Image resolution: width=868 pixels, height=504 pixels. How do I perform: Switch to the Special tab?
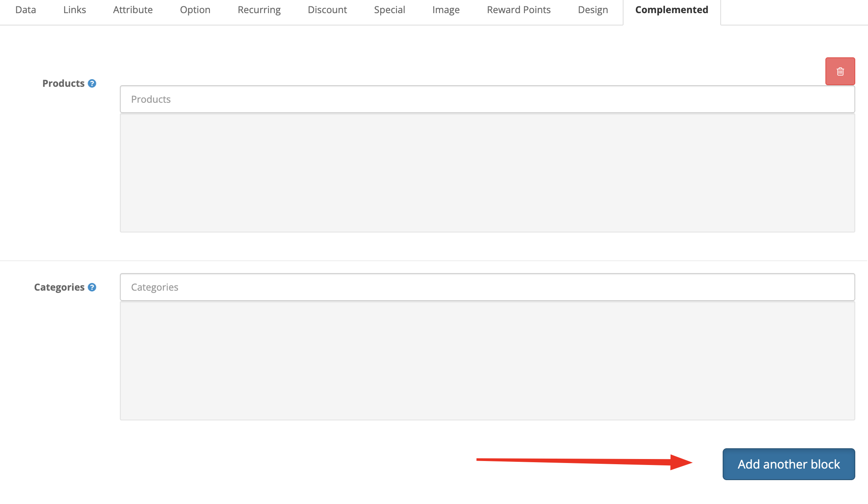pos(389,10)
